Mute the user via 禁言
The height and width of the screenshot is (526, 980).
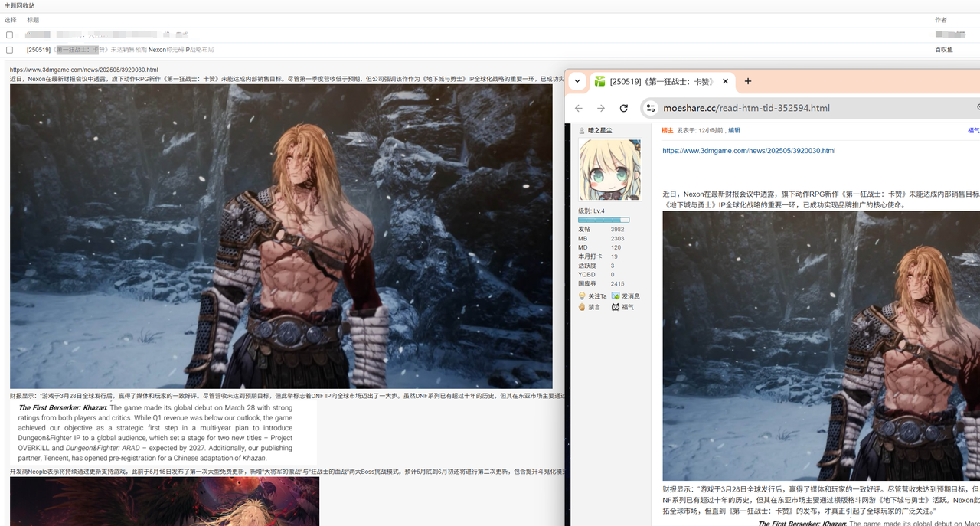[x=594, y=307]
